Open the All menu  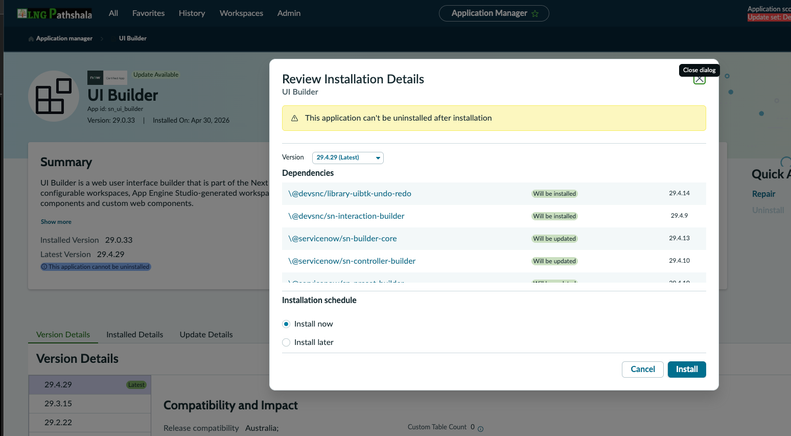pos(114,13)
